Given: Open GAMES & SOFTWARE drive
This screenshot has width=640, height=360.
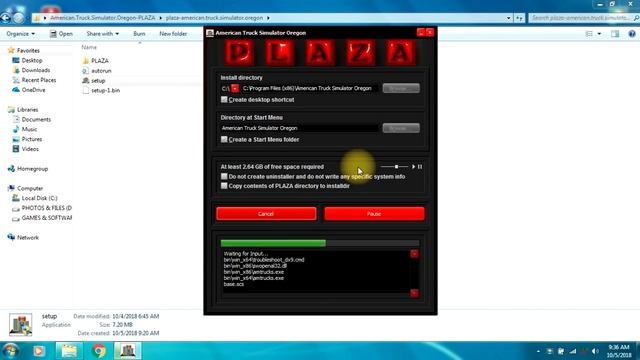Looking at the screenshot, I should (46, 218).
